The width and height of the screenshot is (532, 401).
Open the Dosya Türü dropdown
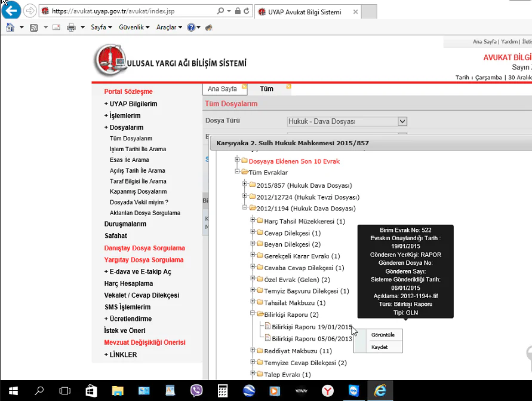(x=402, y=121)
